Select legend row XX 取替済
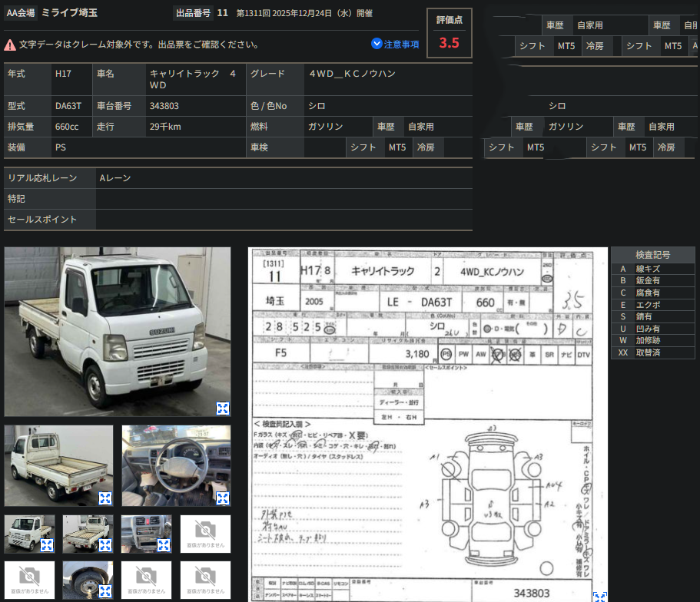The image size is (700, 602). 652,352
